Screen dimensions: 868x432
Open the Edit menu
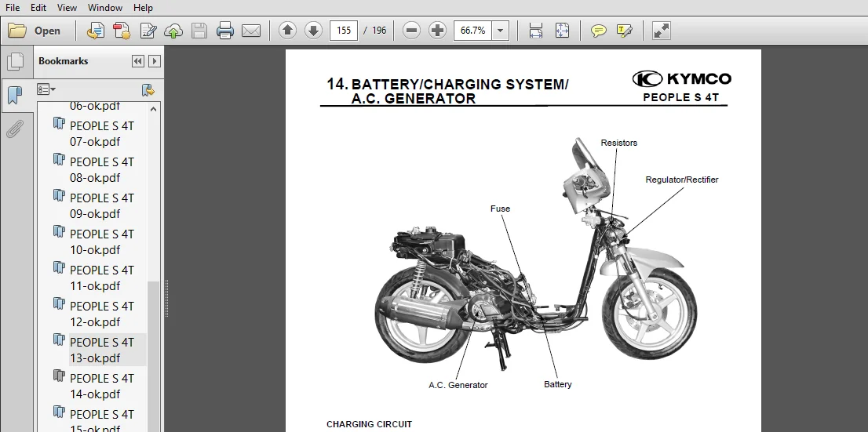tap(38, 8)
